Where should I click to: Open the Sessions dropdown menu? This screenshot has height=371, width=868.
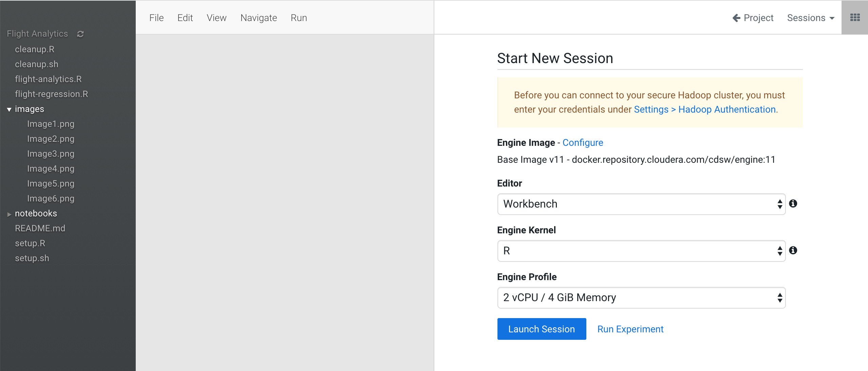click(x=810, y=18)
